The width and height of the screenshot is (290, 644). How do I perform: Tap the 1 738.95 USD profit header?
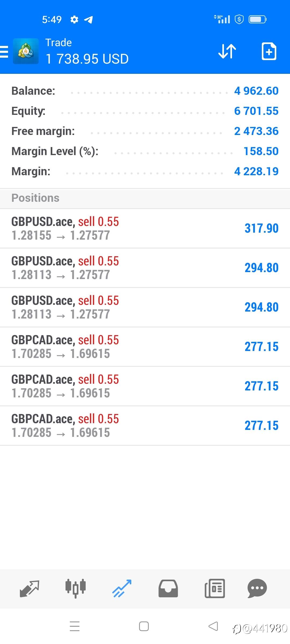87,59
